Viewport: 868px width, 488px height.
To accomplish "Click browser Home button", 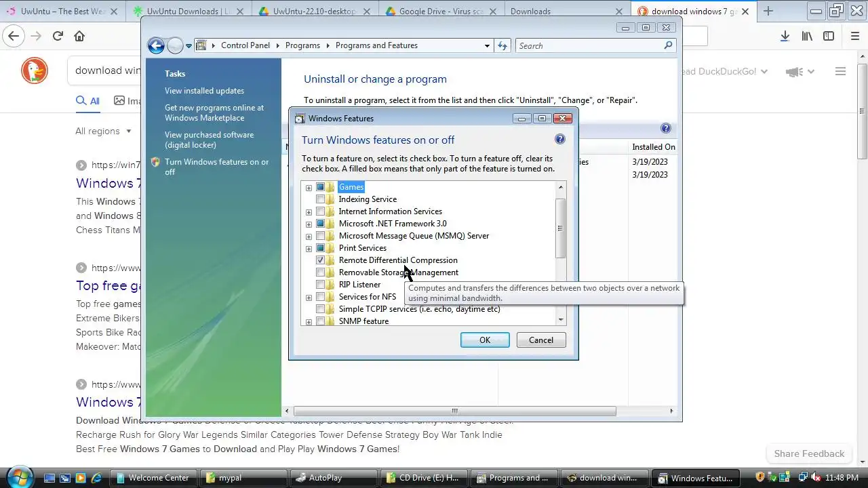I will [79, 36].
